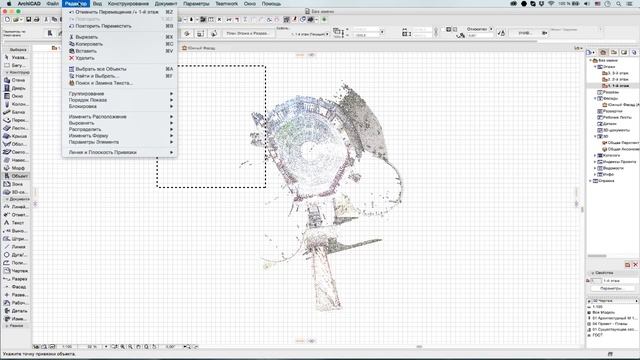Select the Окно (Window) tool
640x360 pixels.
click(16, 96)
